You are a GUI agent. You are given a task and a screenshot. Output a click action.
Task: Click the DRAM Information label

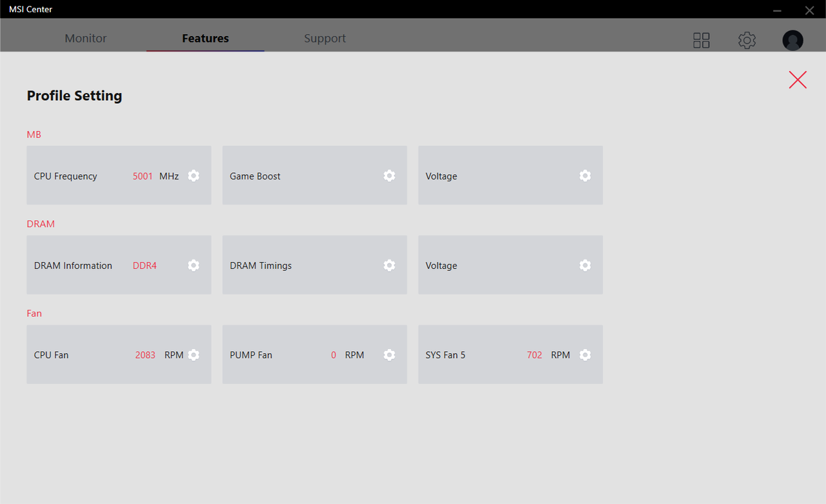[73, 266]
